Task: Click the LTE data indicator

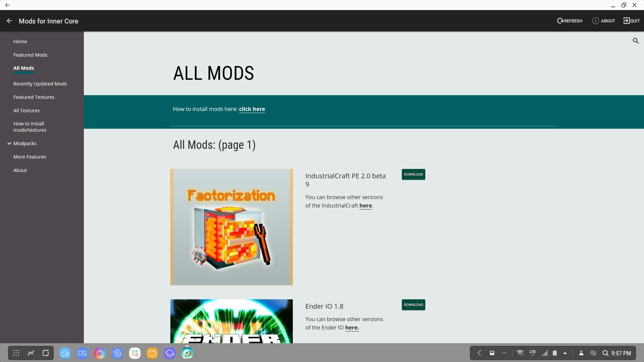Action: pyautogui.click(x=533, y=353)
